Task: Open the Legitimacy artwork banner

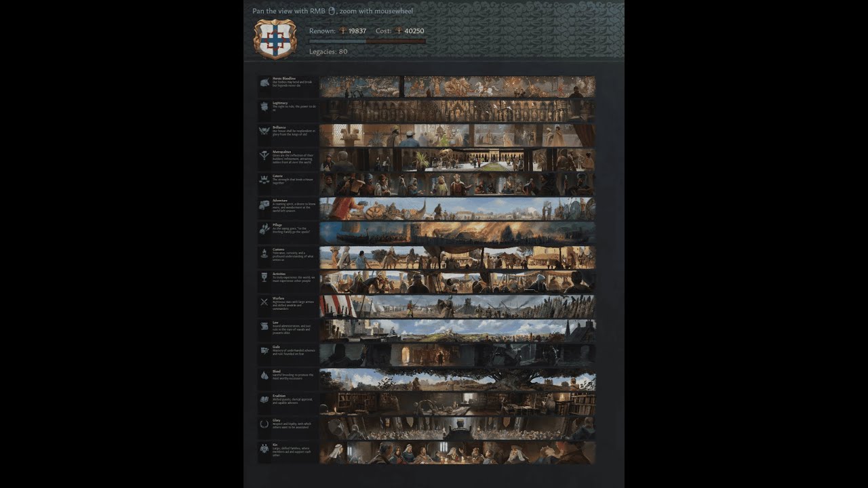Action: pyautogui.click(x=458, y=110)
